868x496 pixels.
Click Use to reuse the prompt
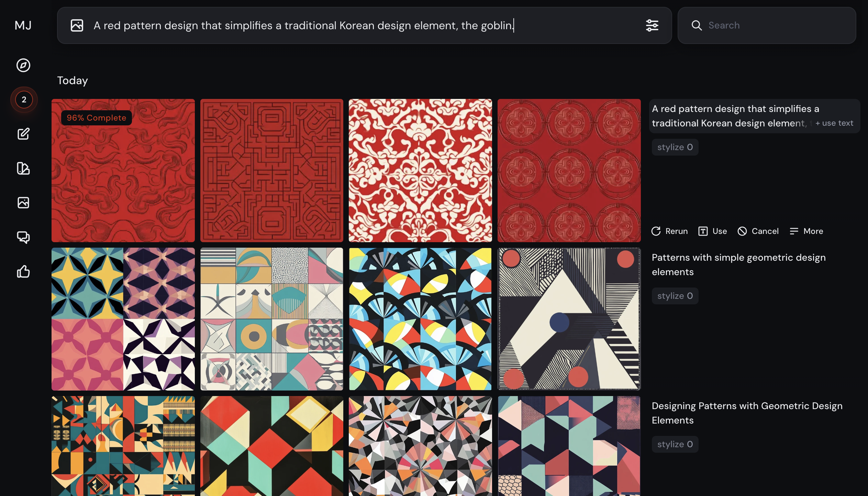pos(713,231)
